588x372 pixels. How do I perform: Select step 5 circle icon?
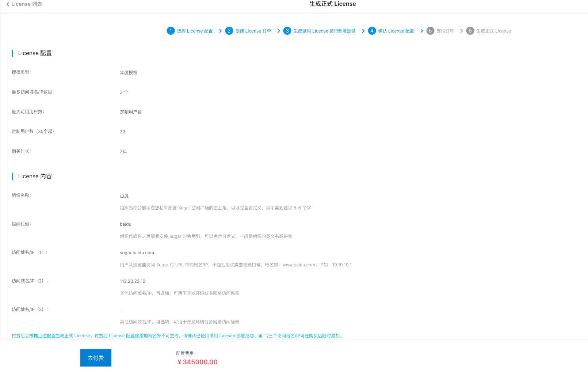click(x=430, y=31)
